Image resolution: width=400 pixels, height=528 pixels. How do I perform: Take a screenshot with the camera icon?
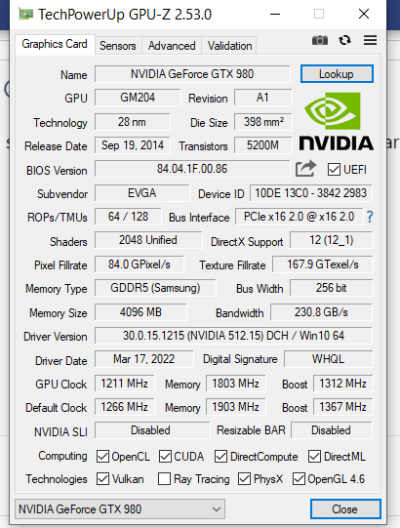tap(320, 40)
